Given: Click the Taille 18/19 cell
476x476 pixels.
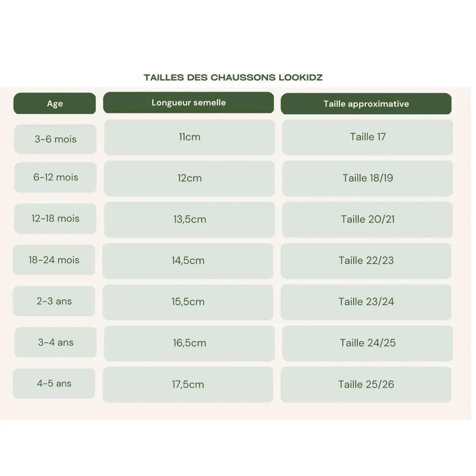Looking at the screenshot, I should 368,178.
